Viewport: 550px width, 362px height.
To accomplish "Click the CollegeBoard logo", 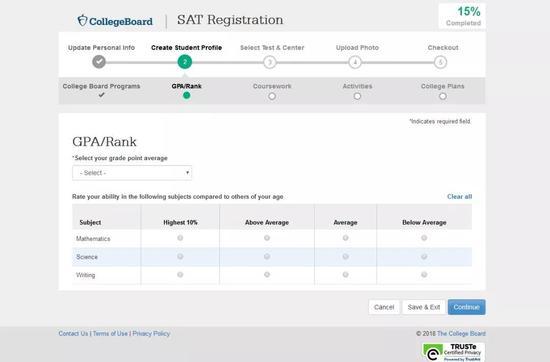I will [x=115, y=21].
